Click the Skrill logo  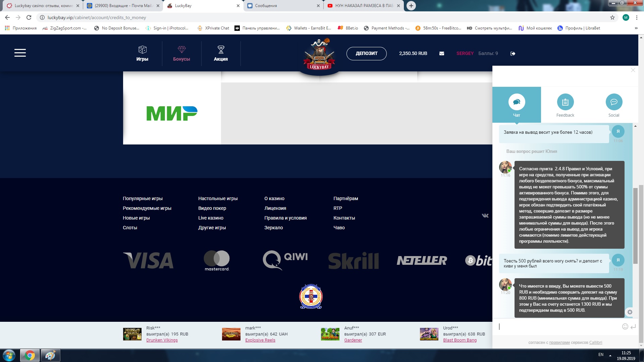click(354, 261)
